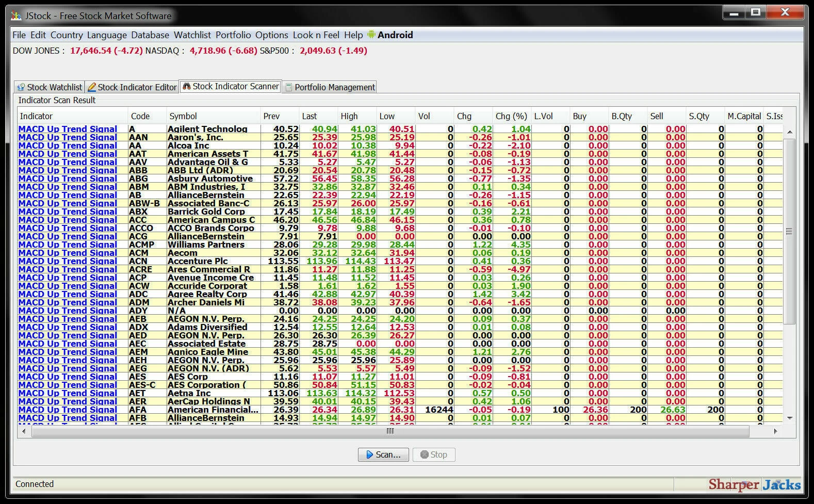Open the Portfolio menu
Screen dimensions: 814x504
233,35
